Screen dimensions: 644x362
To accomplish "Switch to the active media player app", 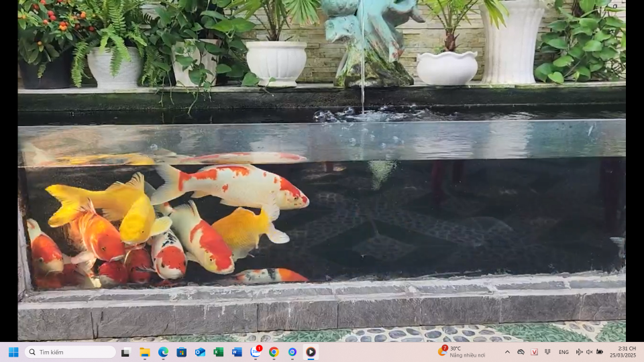I will coord(311,352).
